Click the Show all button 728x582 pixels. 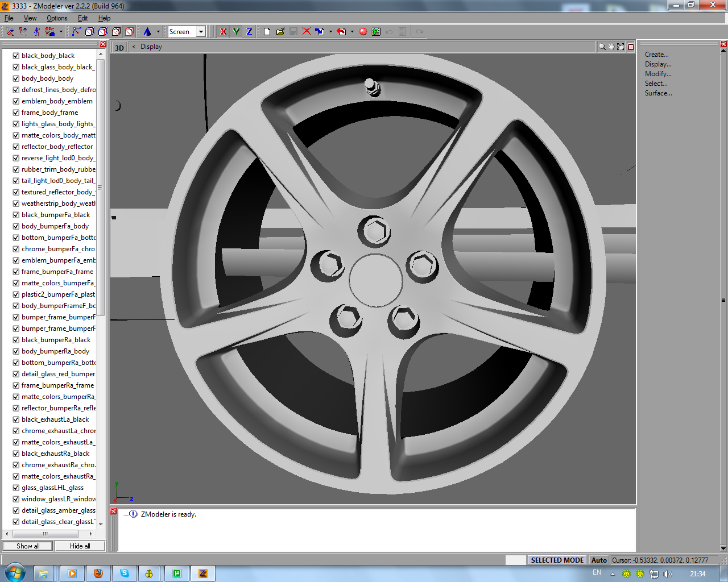click(x=28, y=546)
